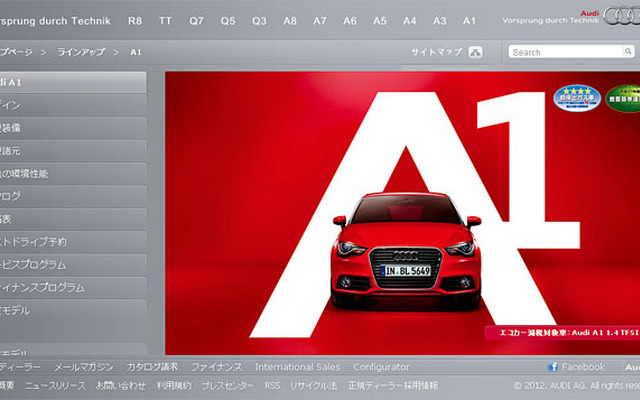Screen dimensions: 640x400
Task: Open the メールマガジン footer link
Action: (84, 367)
